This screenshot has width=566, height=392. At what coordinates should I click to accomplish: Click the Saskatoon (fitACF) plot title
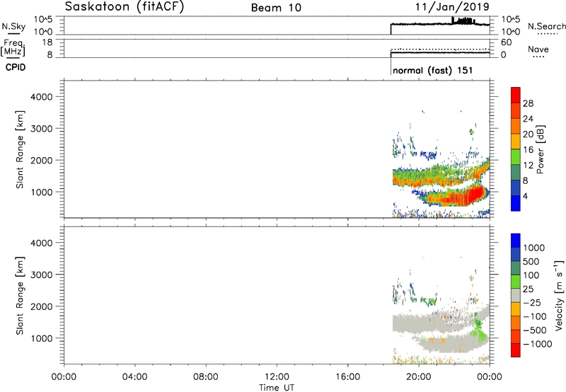125,7
